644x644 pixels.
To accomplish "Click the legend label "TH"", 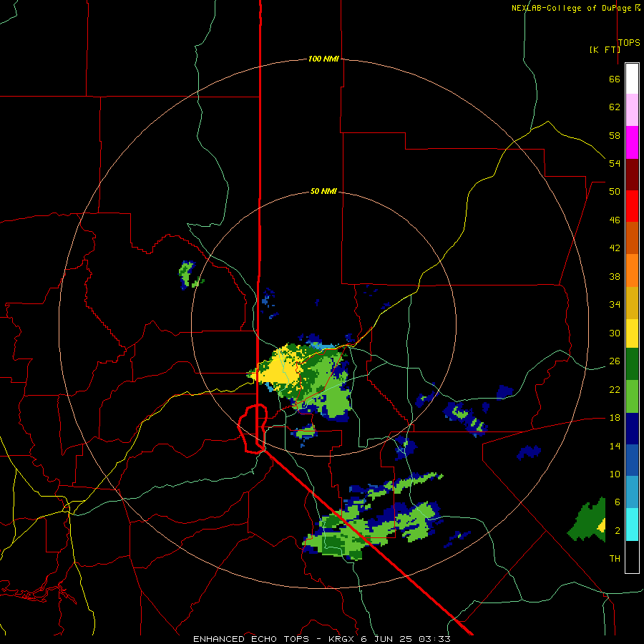I will [x=615, y=559].
